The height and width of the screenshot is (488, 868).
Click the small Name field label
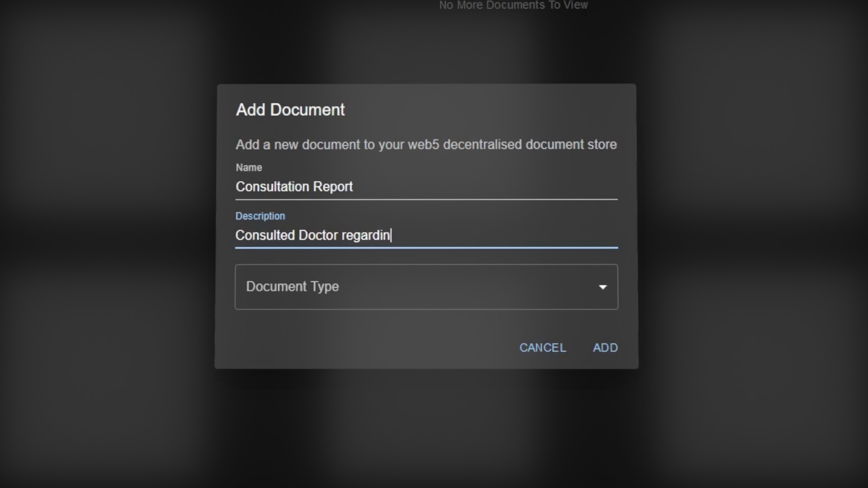click(249, 168)
